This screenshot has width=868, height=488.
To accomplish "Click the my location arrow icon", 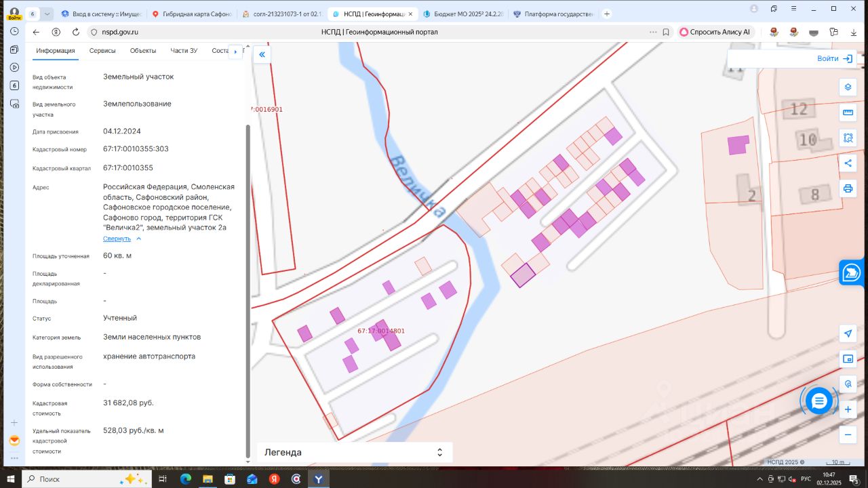I will (x=848, y=333).
